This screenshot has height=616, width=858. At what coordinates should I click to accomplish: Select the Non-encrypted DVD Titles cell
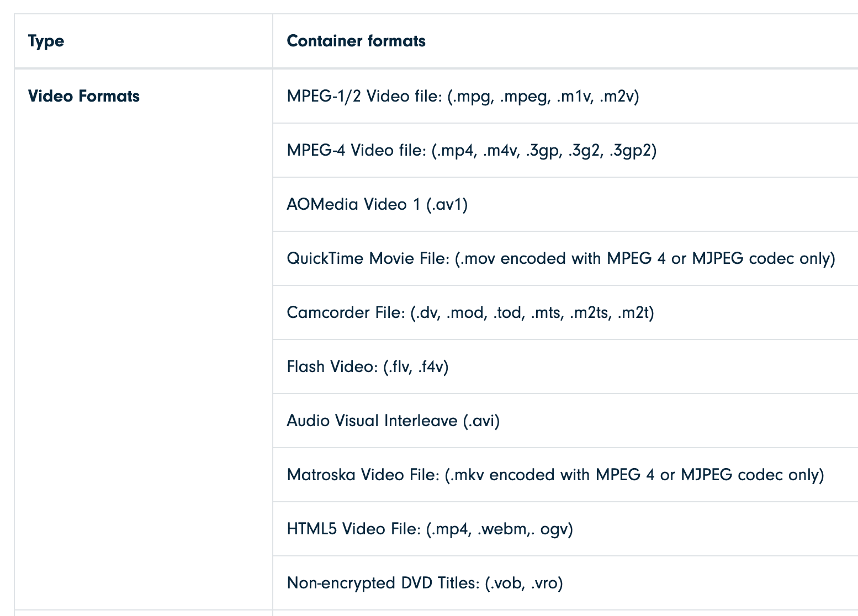425,582
